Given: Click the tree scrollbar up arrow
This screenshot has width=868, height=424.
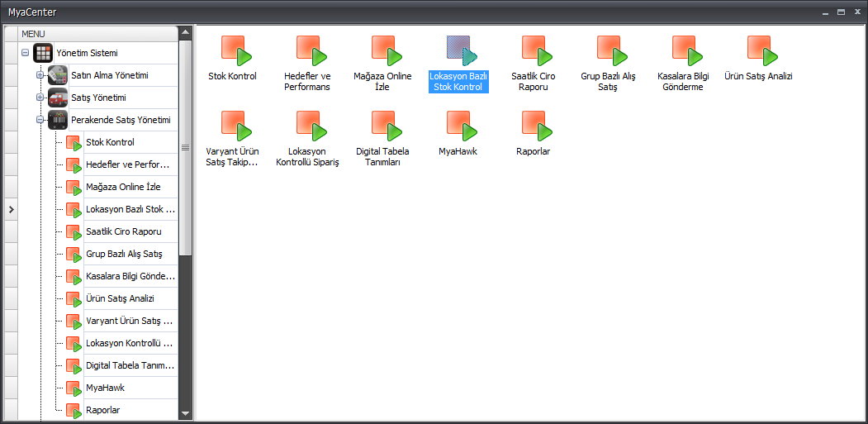Looking at the screenshot, I should click(186, 32).
